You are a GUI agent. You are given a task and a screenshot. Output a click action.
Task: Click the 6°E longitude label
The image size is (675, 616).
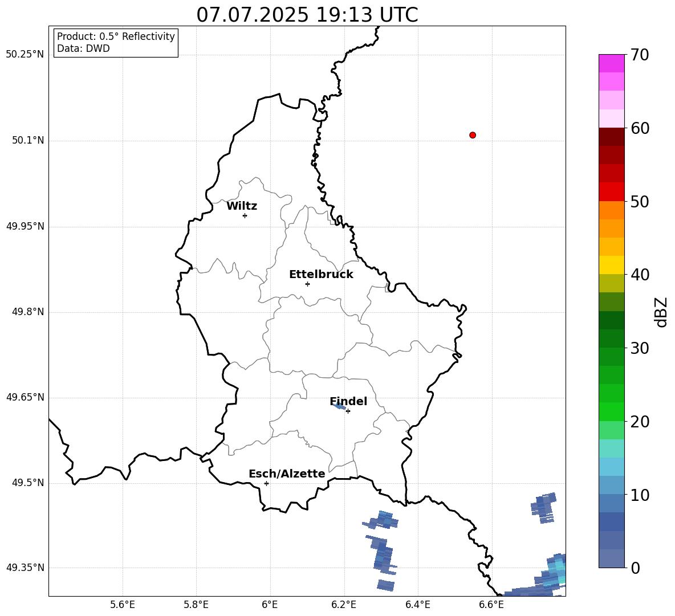click(x=270, y=605)
